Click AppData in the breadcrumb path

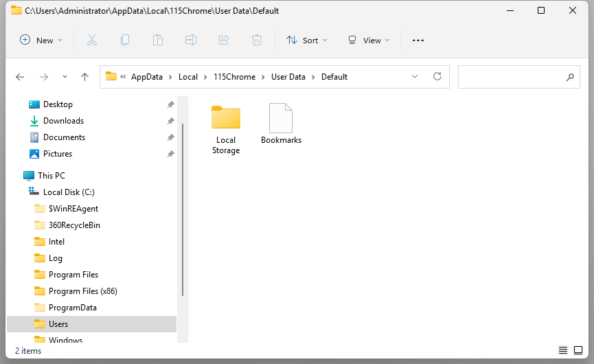pos(146,77)
